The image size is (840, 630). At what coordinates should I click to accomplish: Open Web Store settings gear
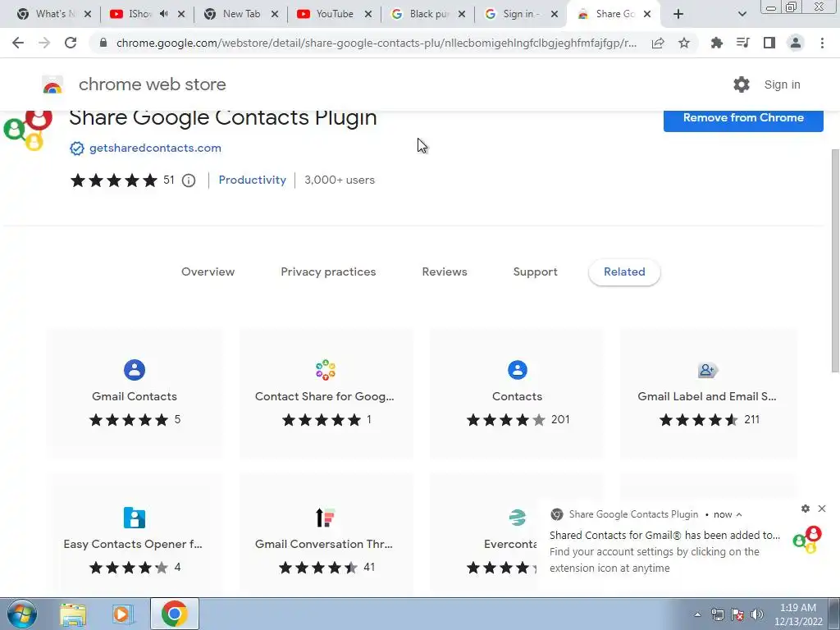[742, 84]
